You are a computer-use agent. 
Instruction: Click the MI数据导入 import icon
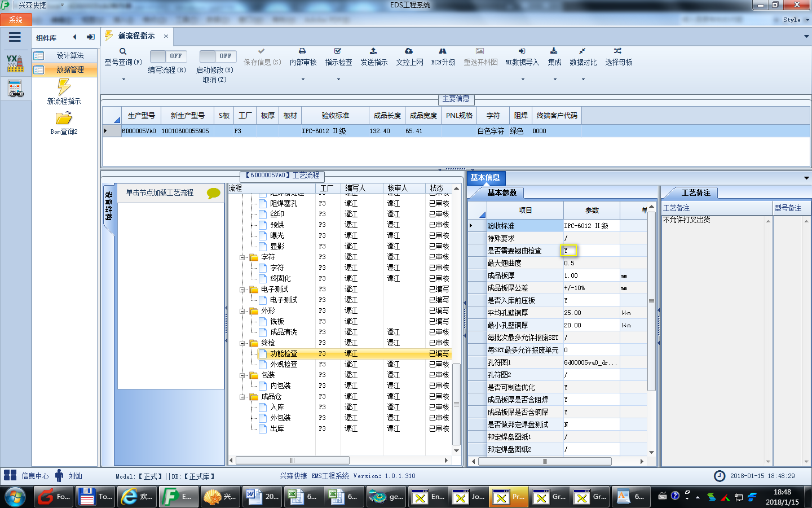(x=522, y=51)
